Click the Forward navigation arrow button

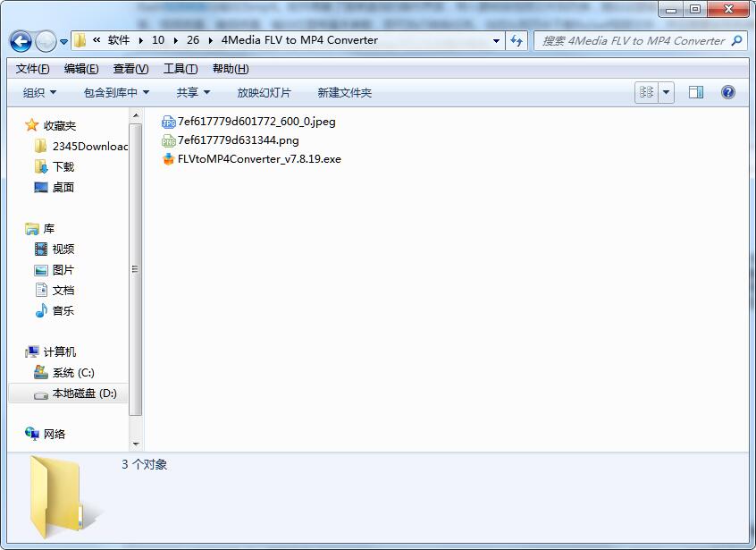tap(46, 41)
